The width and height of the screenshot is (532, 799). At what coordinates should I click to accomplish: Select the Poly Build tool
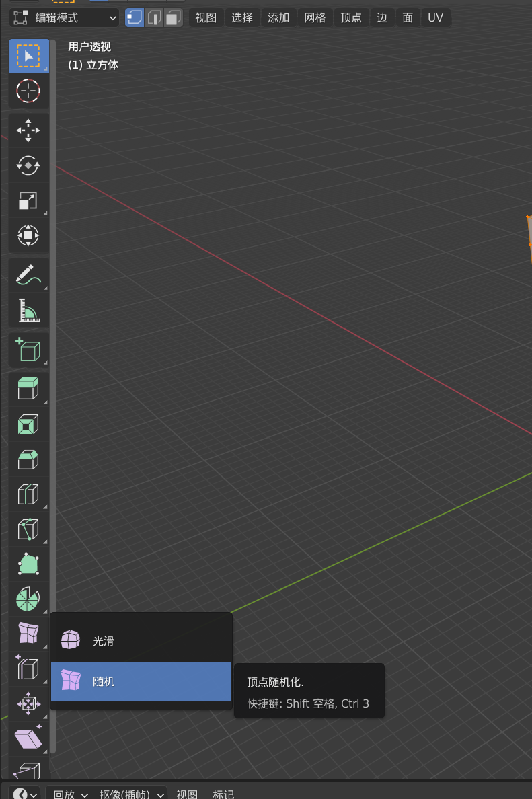pyautogui.click(x=28, y=564)
